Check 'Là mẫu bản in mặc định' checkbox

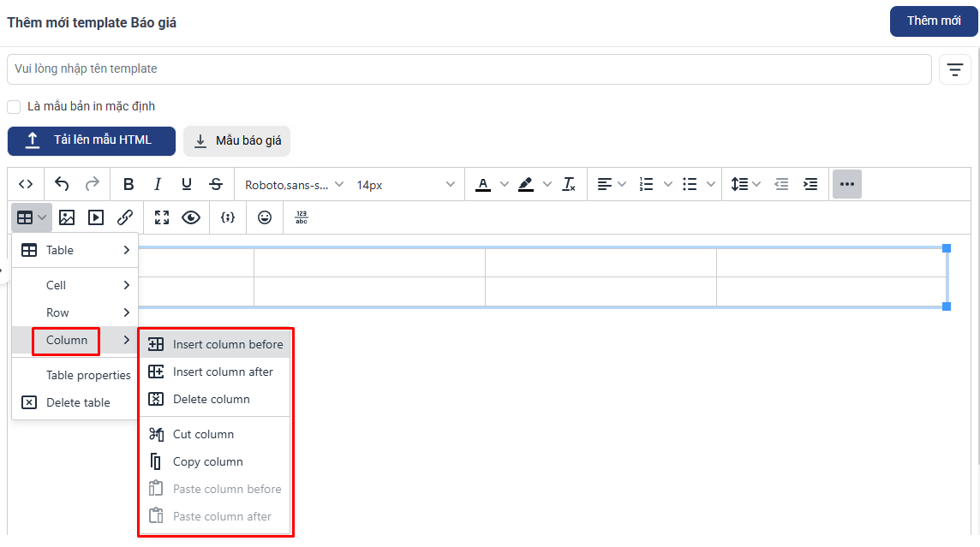[x=14, y=107]
